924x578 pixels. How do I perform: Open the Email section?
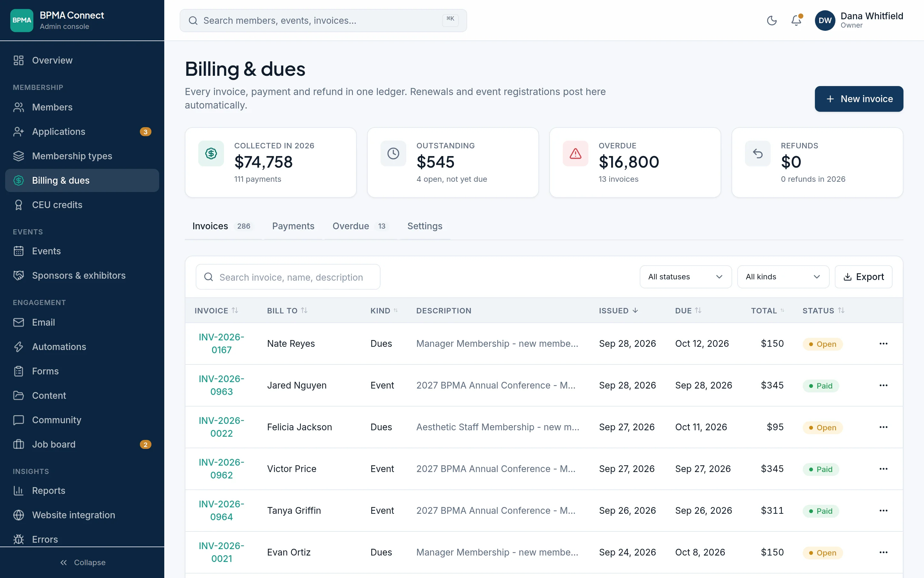(x=82, y=322)
